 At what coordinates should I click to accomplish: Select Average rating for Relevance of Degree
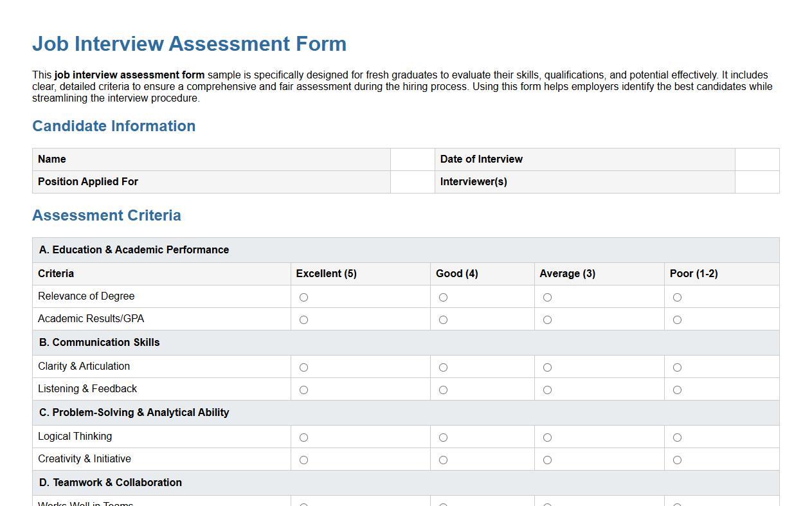coord(547,296)
